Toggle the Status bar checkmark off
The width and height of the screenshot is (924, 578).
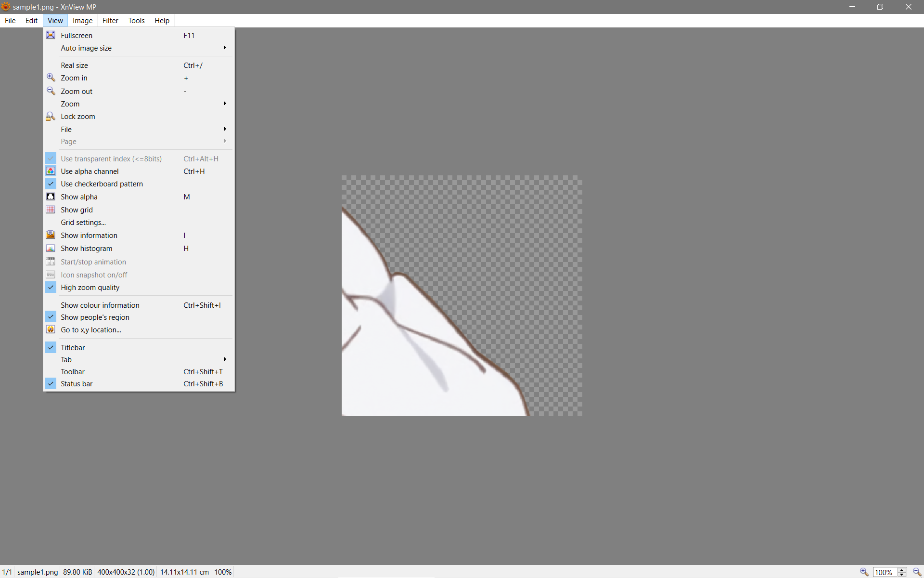(x=77, y=384)
